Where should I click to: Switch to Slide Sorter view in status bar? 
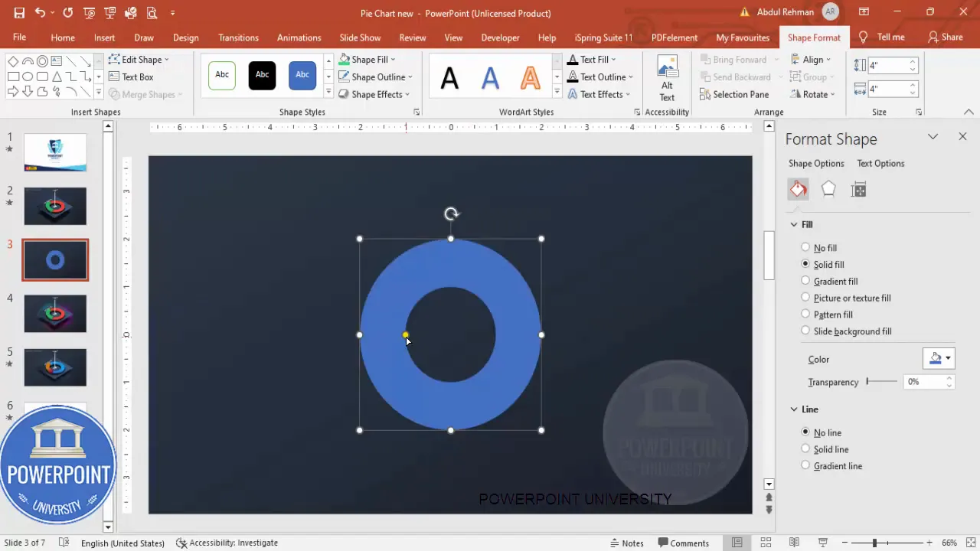[765, 543]
